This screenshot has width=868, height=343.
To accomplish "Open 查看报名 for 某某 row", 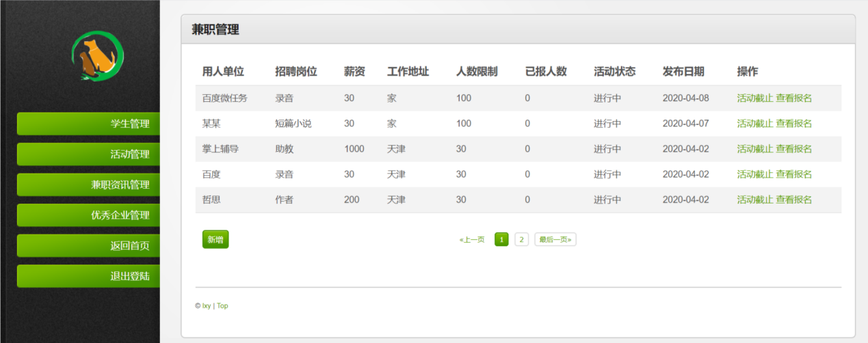I will 793,124.
